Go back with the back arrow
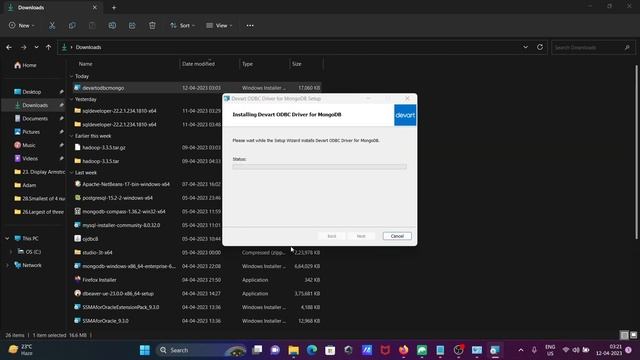Image resolution: width=640 pixels, height=360 pixels. (9, 47)
